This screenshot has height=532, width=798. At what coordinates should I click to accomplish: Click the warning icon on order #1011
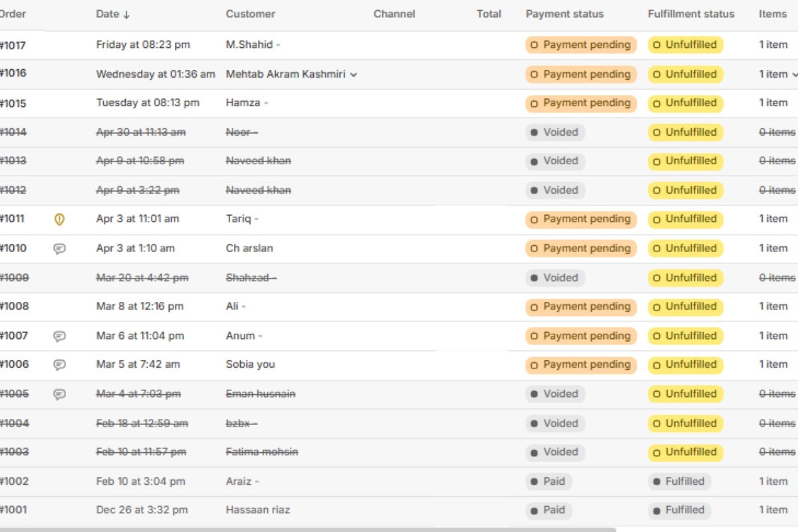(59, 219)
